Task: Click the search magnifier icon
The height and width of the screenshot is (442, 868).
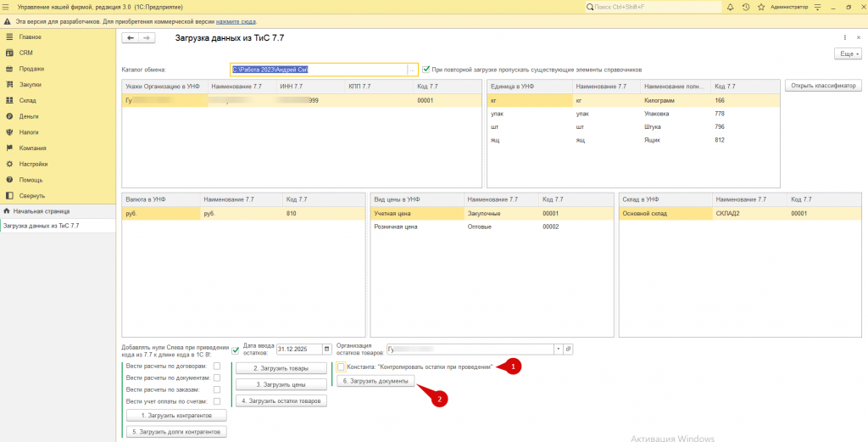Action: [590, 7]
